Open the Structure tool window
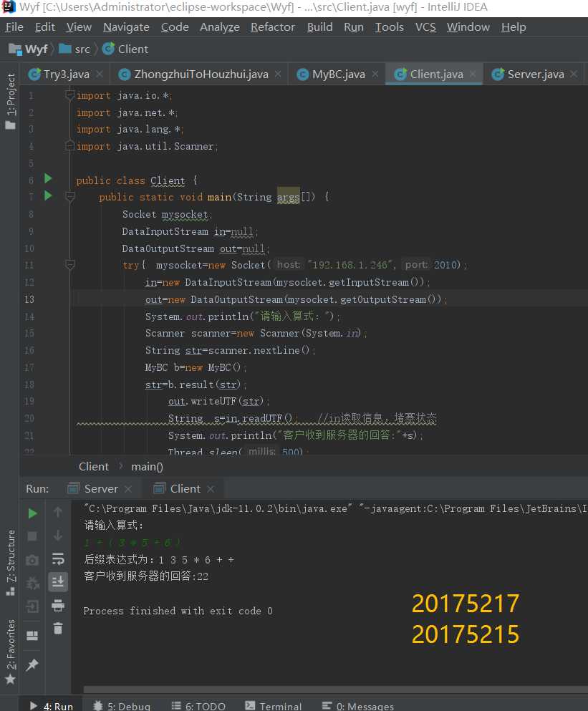The height and width of the screenshot is (711, 588). [10, 562]
